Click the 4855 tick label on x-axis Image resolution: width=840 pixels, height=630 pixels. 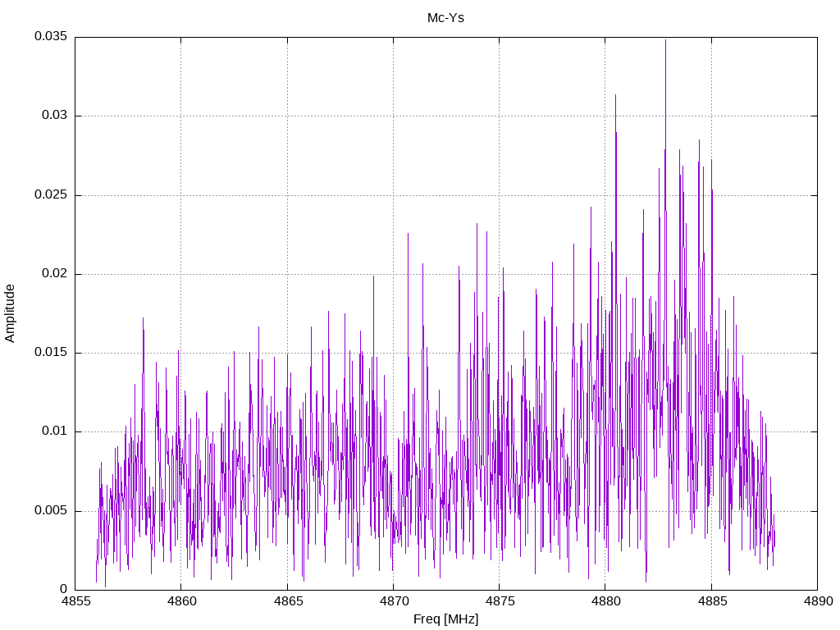pos(75,601)
